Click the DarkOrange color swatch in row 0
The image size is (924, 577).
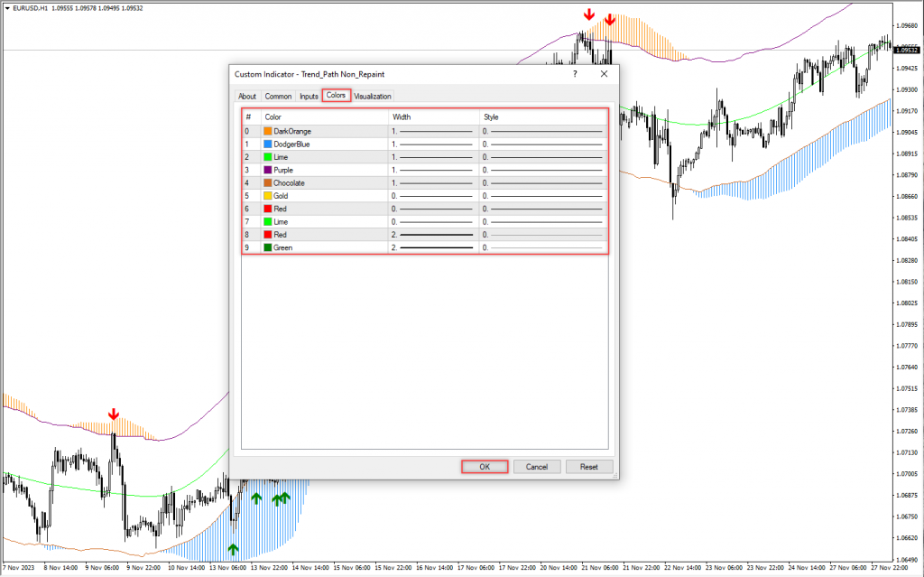click(268, 131)
